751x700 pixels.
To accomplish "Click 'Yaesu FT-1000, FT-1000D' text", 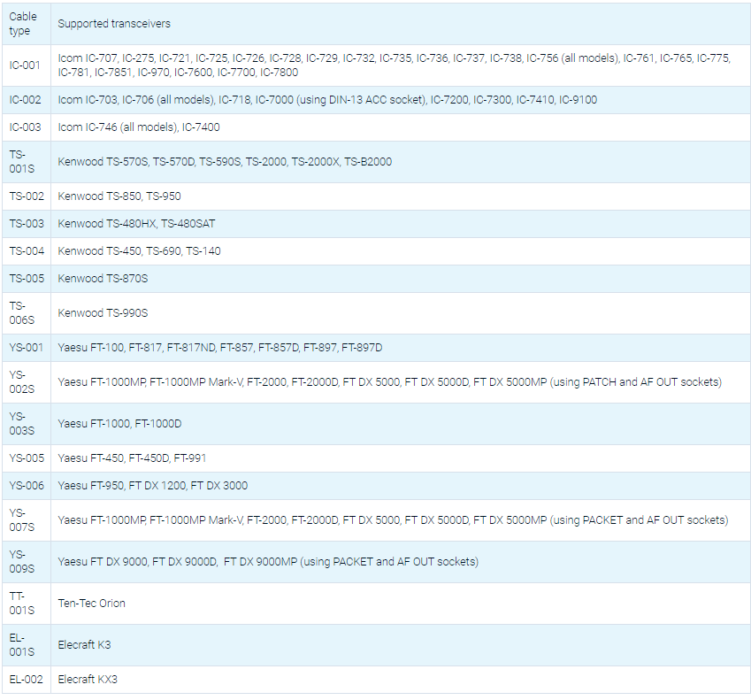I will click(x=119, y=424).
